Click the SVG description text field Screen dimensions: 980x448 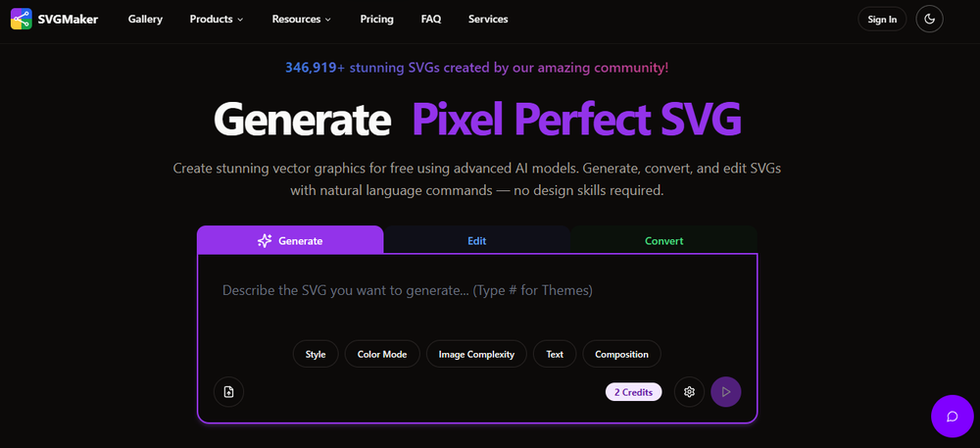pyautogui.click(x=476, y=291)
